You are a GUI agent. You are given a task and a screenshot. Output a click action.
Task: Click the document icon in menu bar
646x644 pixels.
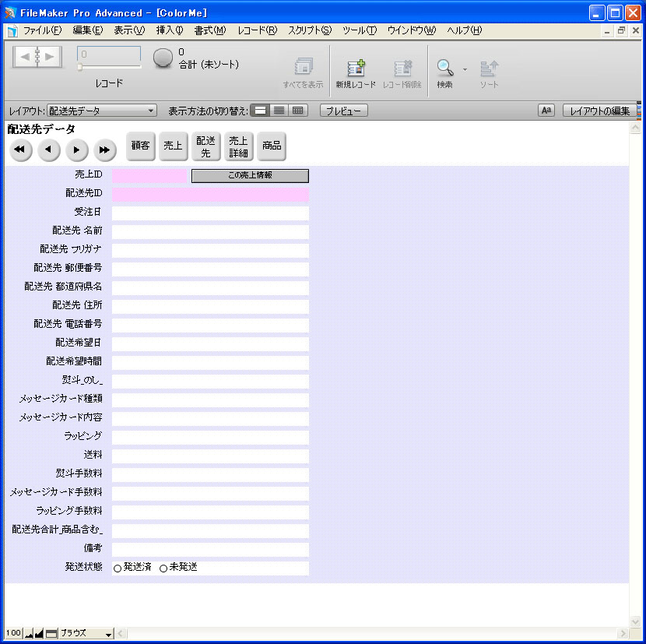(12, 30)
